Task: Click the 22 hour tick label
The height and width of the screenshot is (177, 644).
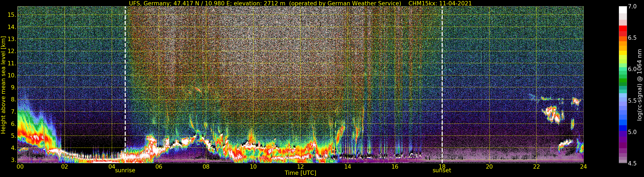Action: pos(536,166)
